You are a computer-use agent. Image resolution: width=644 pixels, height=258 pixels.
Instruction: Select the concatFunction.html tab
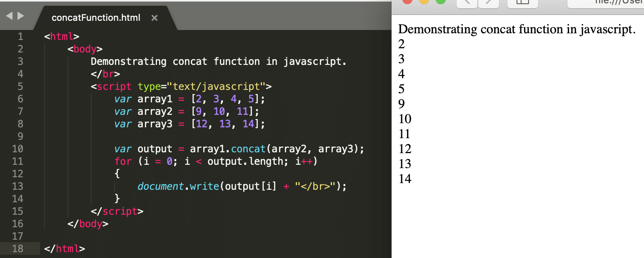pos(95,17)
